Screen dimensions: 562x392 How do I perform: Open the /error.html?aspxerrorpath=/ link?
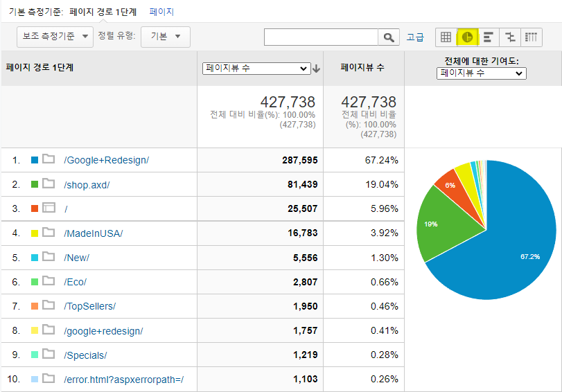tap(124, 380)
